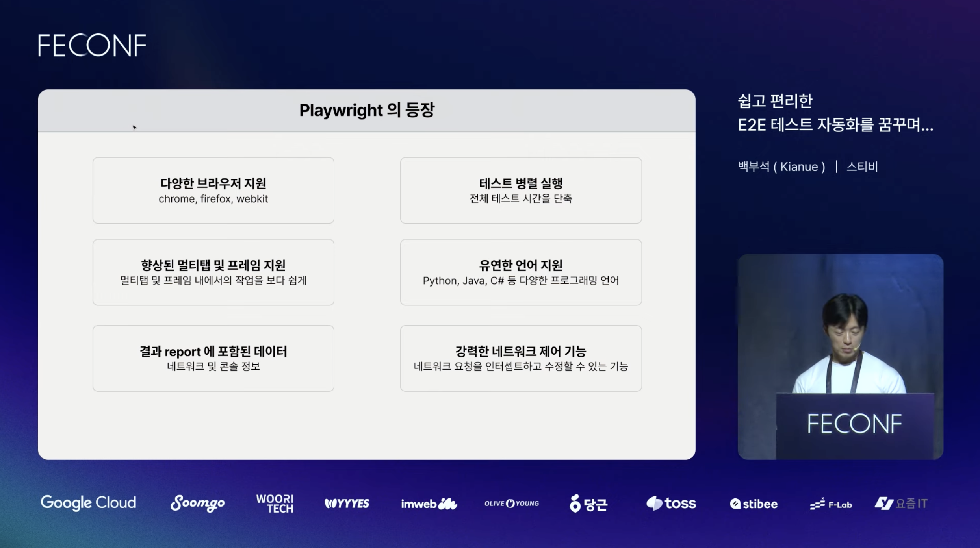Click the speaker video thumbnail

click(840, 356)
